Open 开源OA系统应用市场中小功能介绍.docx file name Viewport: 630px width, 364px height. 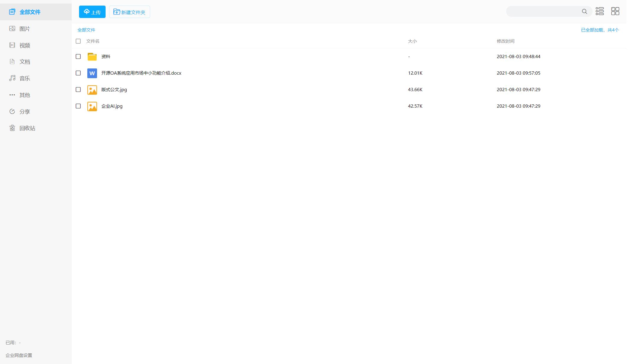[141, 73]
